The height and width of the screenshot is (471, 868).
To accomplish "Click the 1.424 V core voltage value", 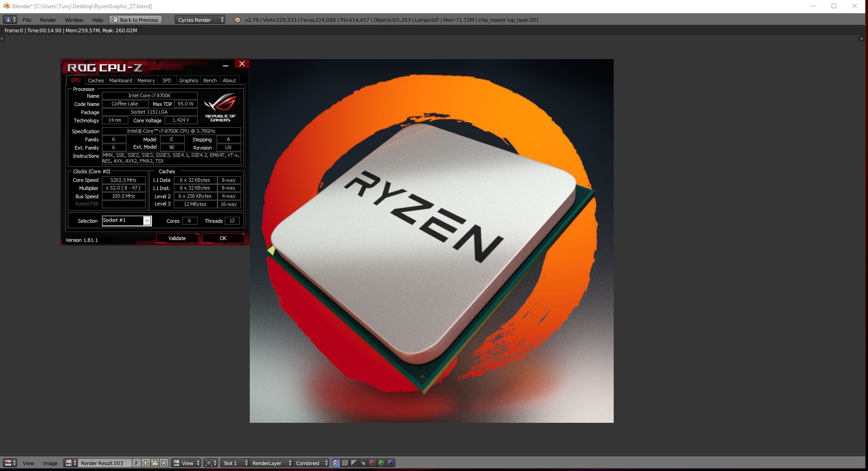I will [x=181, y=120].
